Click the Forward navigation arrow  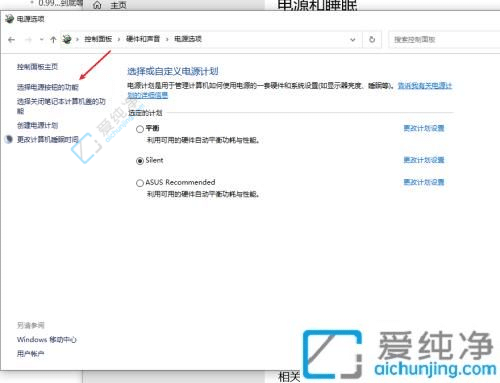pos(28,40)
